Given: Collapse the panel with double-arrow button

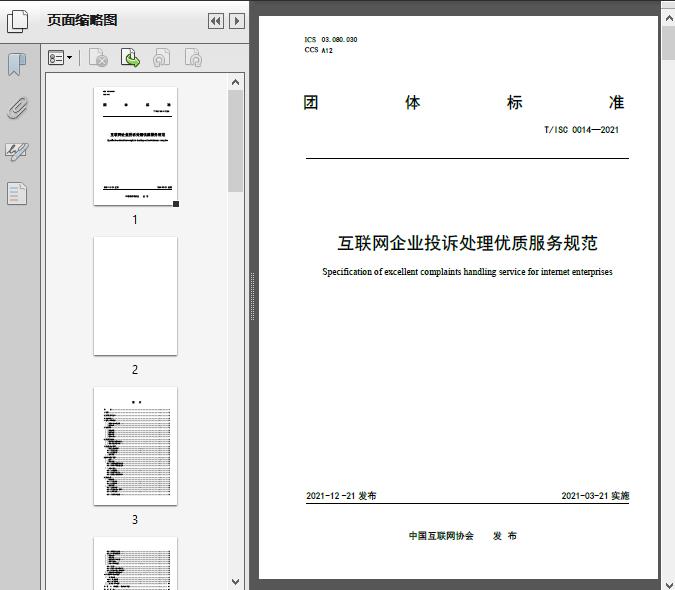Looking at the screenshot, I should click(x=216, y=21).
